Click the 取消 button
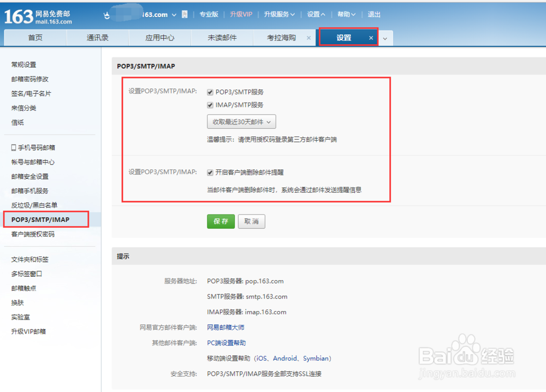The width and height of the screenshot is (546, 392). click(251, 222)
